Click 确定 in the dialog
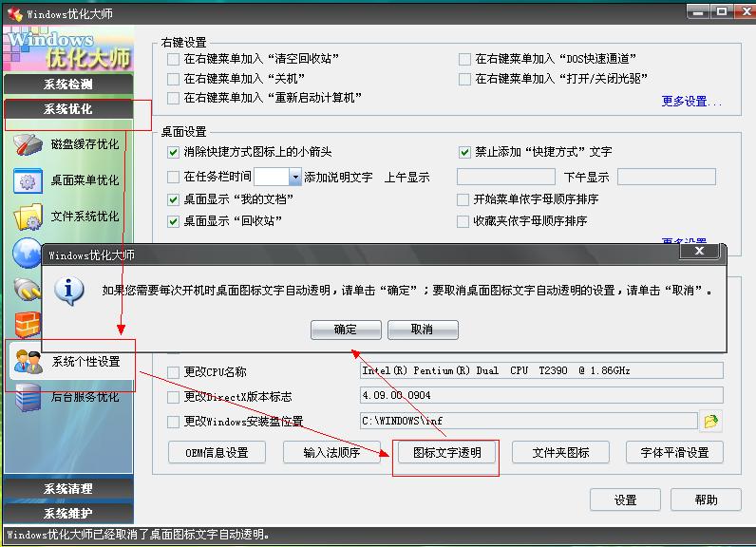 coord(346,330)
